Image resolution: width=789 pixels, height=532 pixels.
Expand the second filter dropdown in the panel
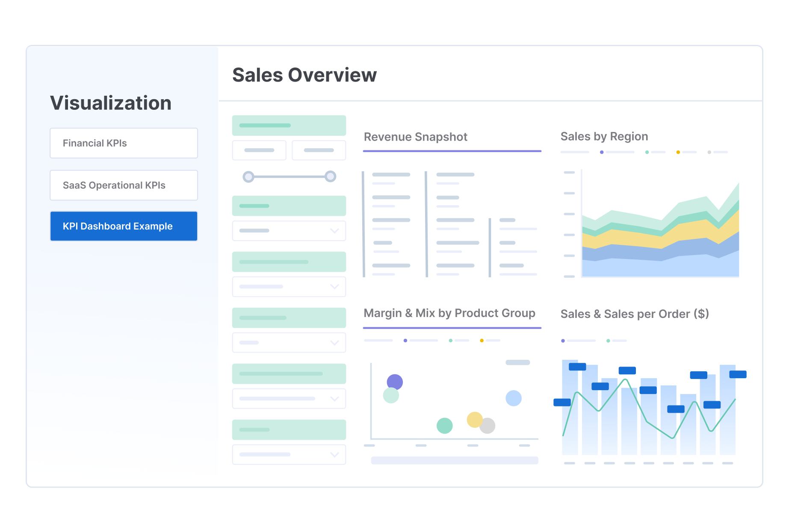click(289, 287)
